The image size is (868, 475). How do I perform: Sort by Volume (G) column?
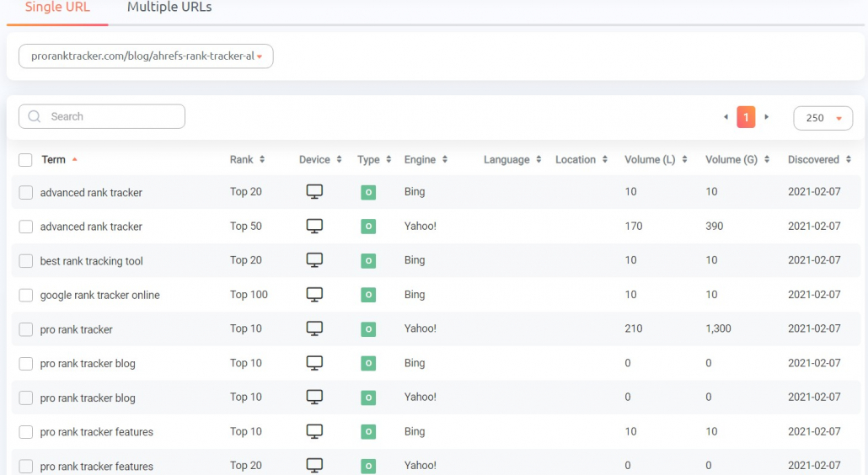coord(737,160)
